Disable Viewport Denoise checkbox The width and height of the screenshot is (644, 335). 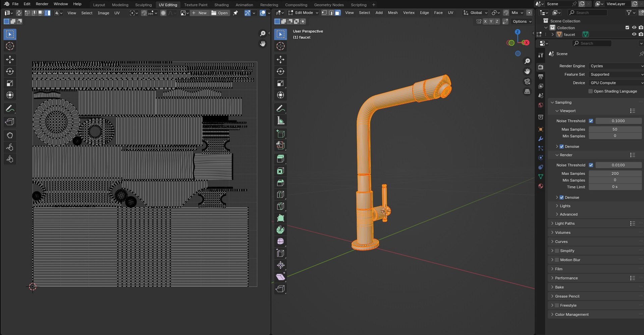pyautogui.click(x=561, y=147)
